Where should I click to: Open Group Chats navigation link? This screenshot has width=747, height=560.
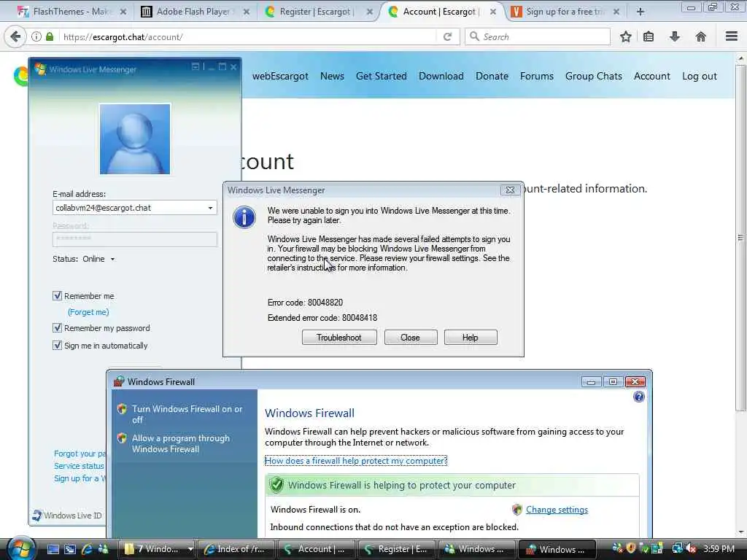click(x=594, y=76)
